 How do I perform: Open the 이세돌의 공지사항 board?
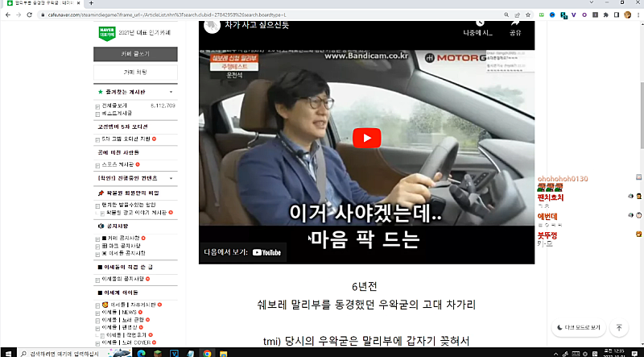(123, 279)
